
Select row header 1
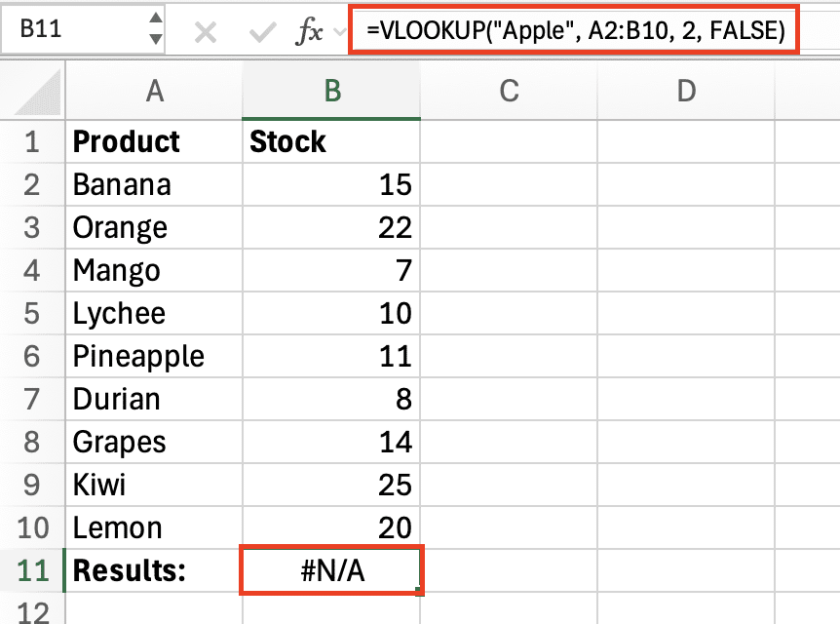(31, 140)
